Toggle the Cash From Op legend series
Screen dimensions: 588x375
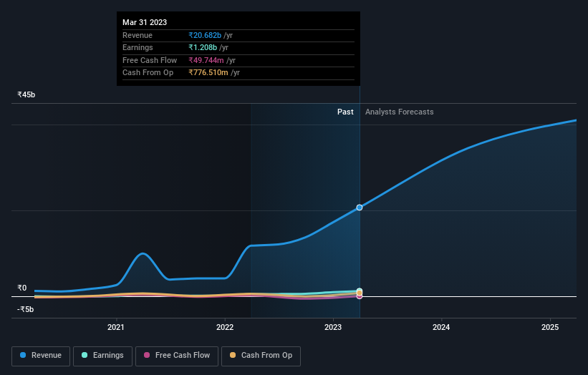(261, 356)
